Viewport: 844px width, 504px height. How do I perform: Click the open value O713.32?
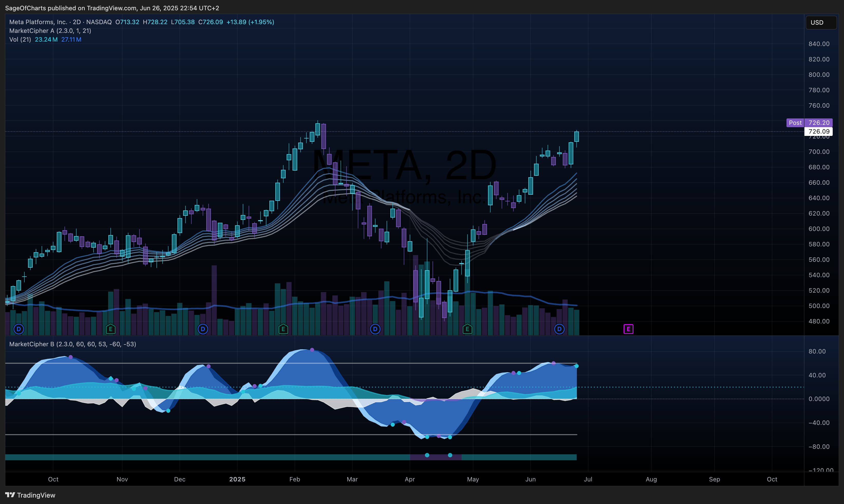coord(127,22)
